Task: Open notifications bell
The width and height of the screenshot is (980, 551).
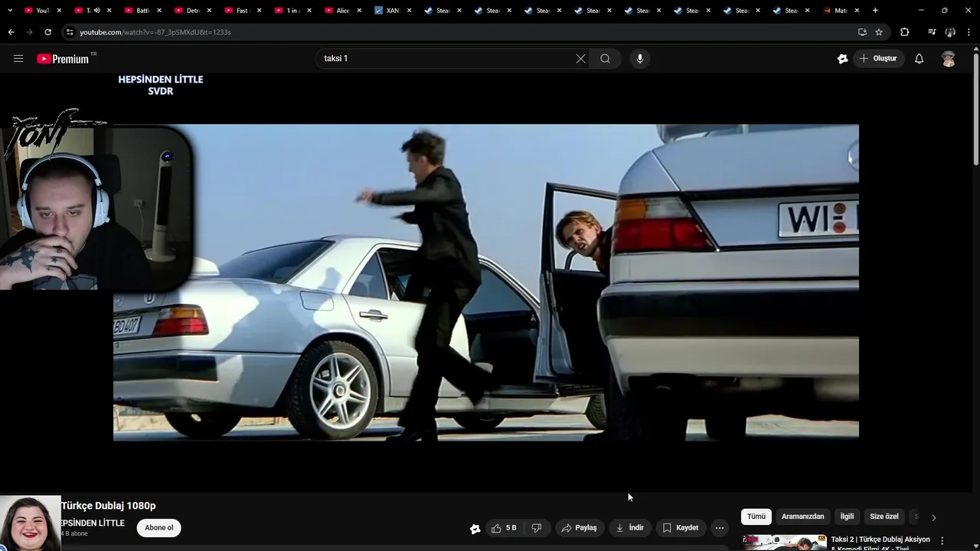Action: tap(920, 58)
